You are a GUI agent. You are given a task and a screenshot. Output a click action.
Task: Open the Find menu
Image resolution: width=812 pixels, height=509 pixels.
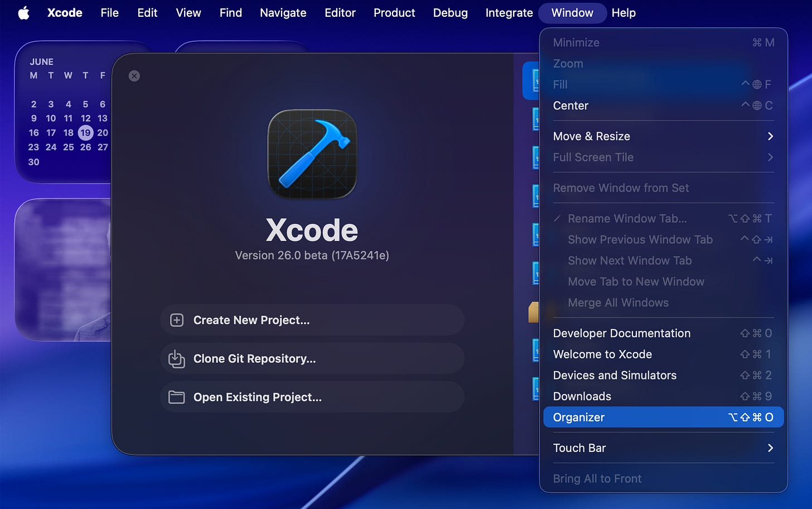click(x=231, y=13)
